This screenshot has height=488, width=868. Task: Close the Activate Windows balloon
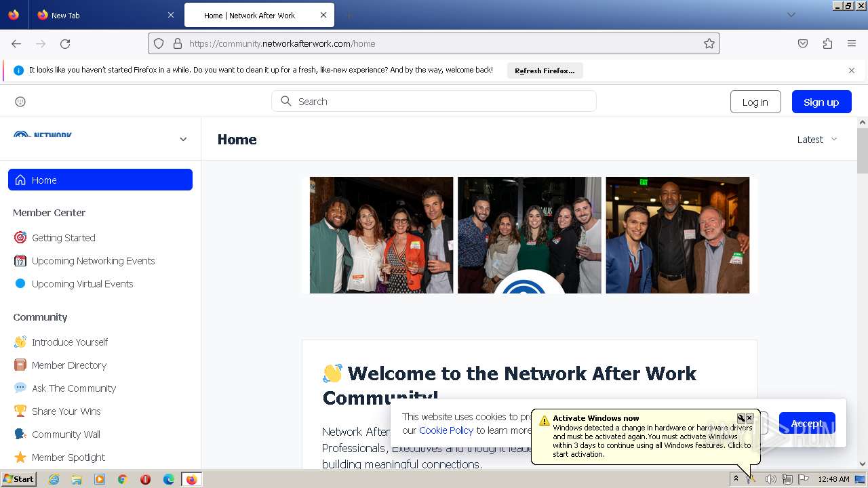tap(749, 418)
